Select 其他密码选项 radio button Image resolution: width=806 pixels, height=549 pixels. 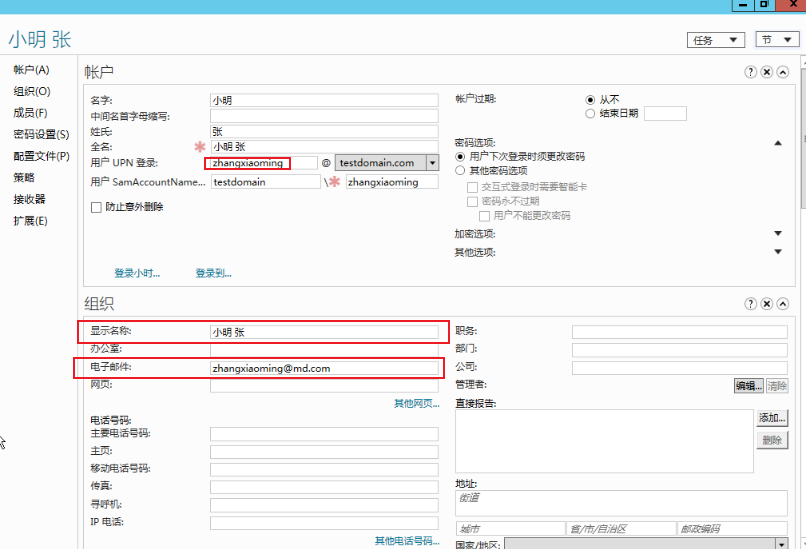point(460,170)
